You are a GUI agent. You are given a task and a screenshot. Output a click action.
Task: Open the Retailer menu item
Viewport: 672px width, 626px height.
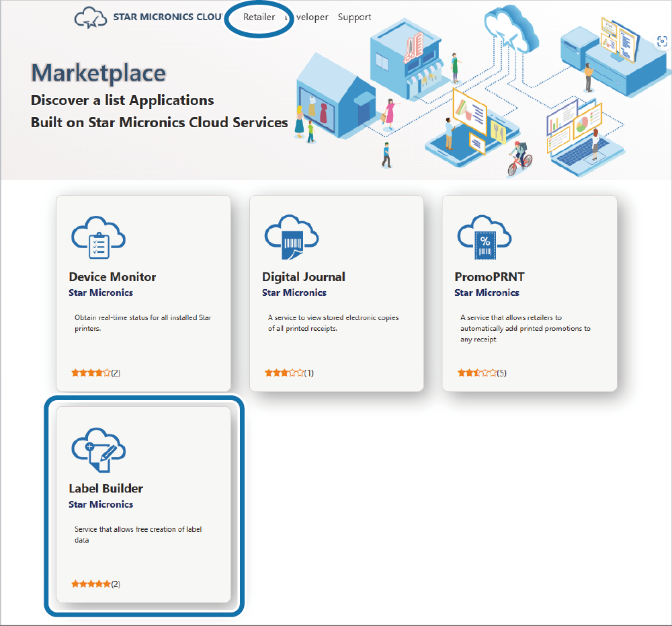pos(259,17)
